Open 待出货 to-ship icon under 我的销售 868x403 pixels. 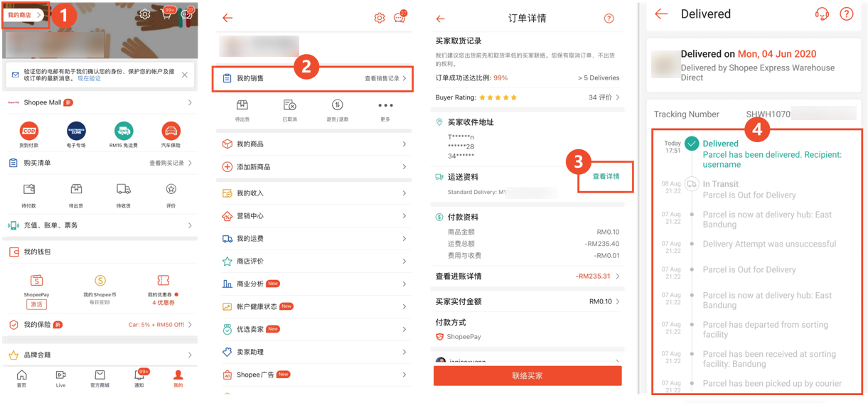(242, 105)
